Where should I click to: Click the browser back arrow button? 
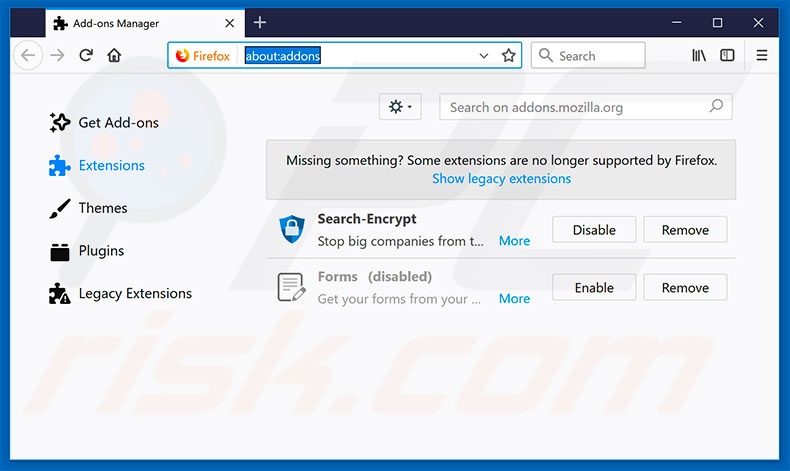point(29,56)
